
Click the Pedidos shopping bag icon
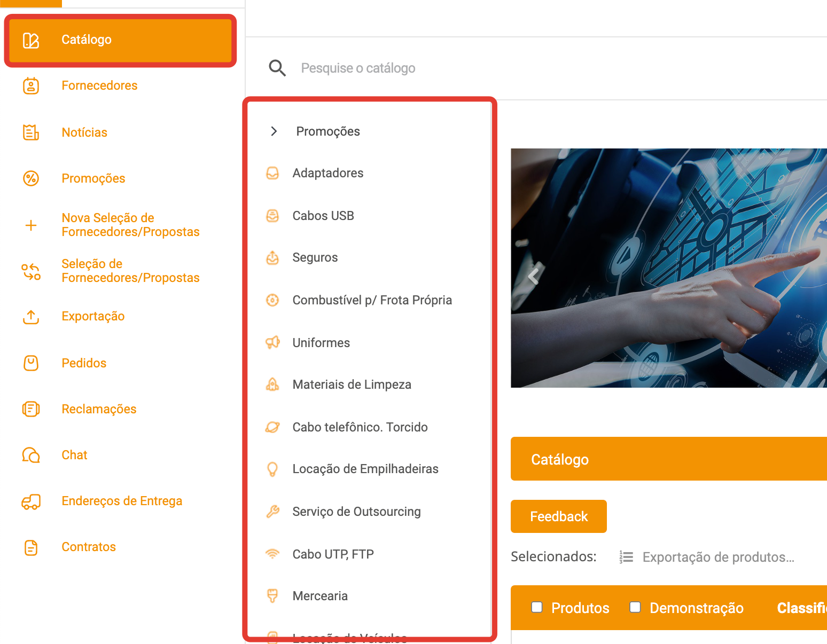31,363
